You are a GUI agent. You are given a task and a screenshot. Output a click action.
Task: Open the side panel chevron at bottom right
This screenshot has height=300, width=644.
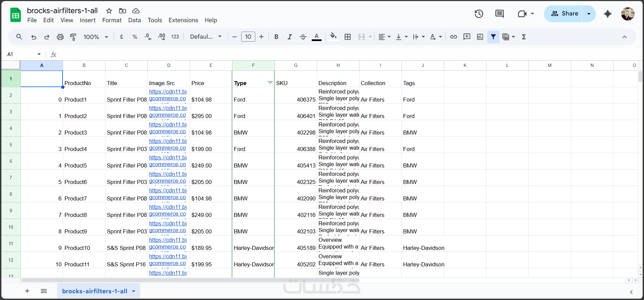click(x=631, y=292)
